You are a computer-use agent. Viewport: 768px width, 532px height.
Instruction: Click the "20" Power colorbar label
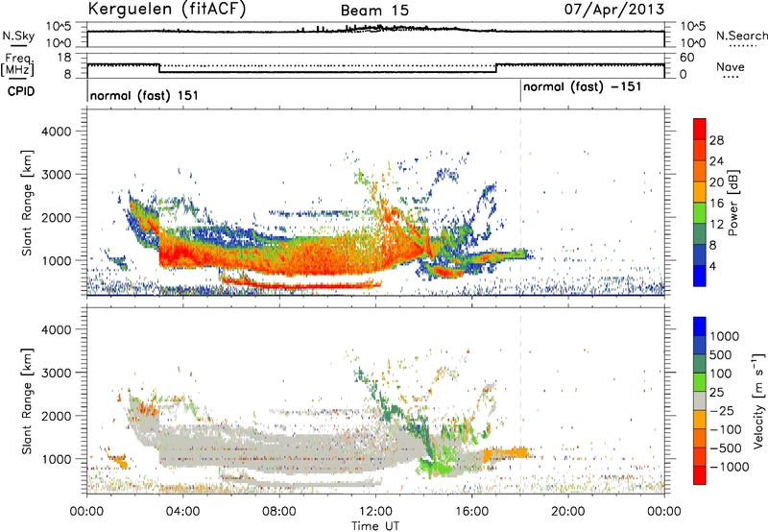716,182
